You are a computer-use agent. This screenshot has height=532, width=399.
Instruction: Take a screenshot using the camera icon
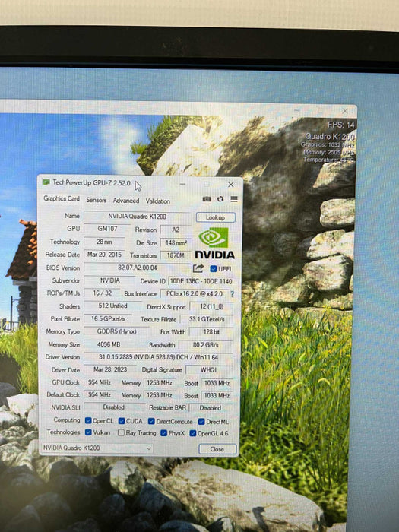tap(207, 199)
